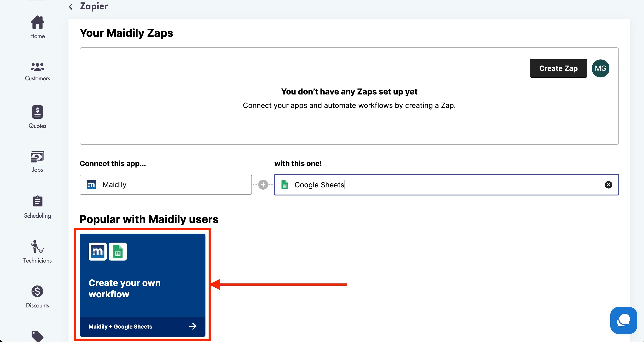Click 'Connect your apps and automate workflows' text
This screenshot has width=644, height=342.
(x=349, y=105)
